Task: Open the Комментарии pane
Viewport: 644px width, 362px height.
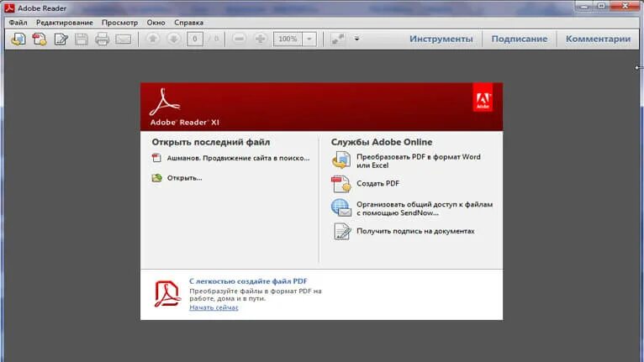Action: pyautogui.click(x=598, y=39)
